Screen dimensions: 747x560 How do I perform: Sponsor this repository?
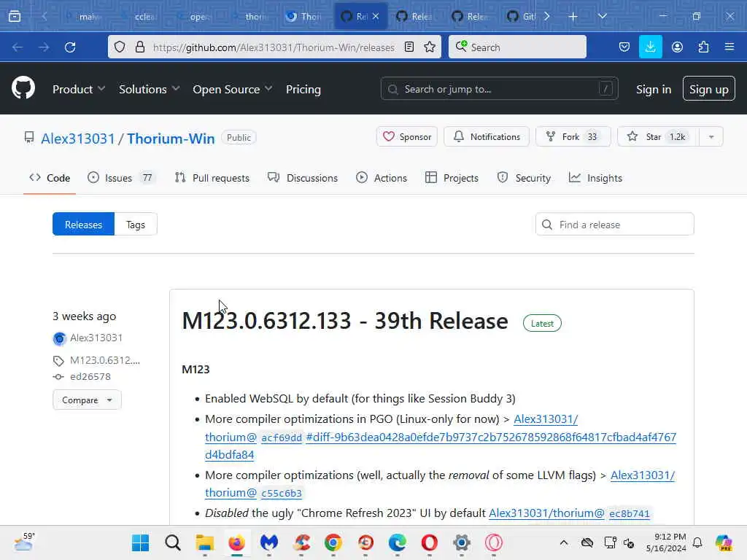407,136
